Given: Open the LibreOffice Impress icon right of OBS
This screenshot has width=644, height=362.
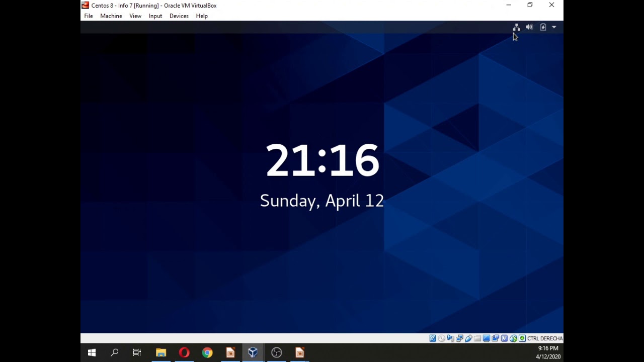Looking at the screenshot, I should click(x=299, y=352).
